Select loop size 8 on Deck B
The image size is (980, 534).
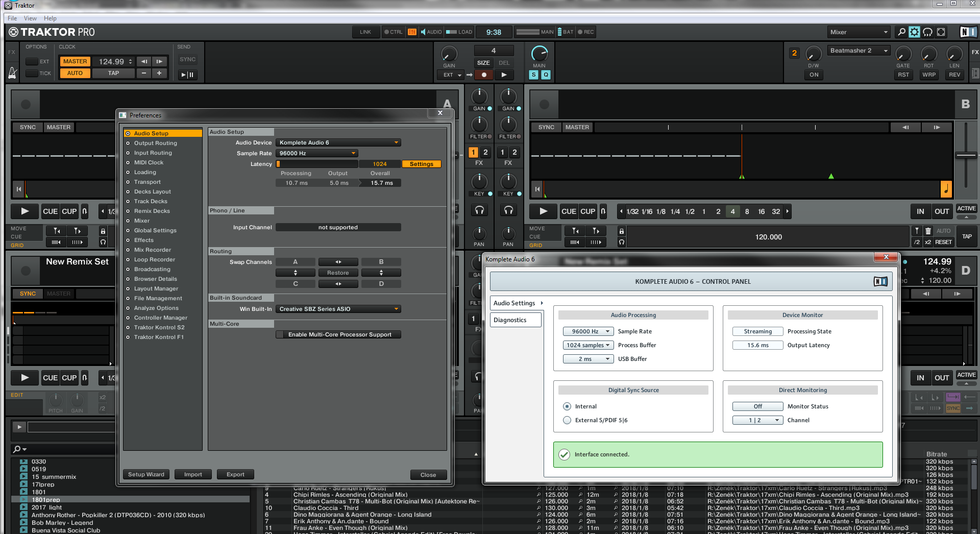click(x=747, y=212)
